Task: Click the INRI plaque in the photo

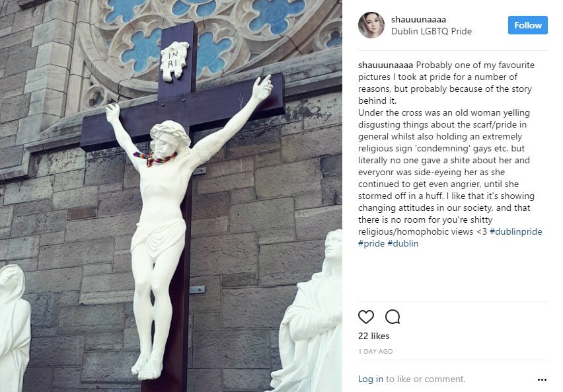Action: [x=174, y=60]
